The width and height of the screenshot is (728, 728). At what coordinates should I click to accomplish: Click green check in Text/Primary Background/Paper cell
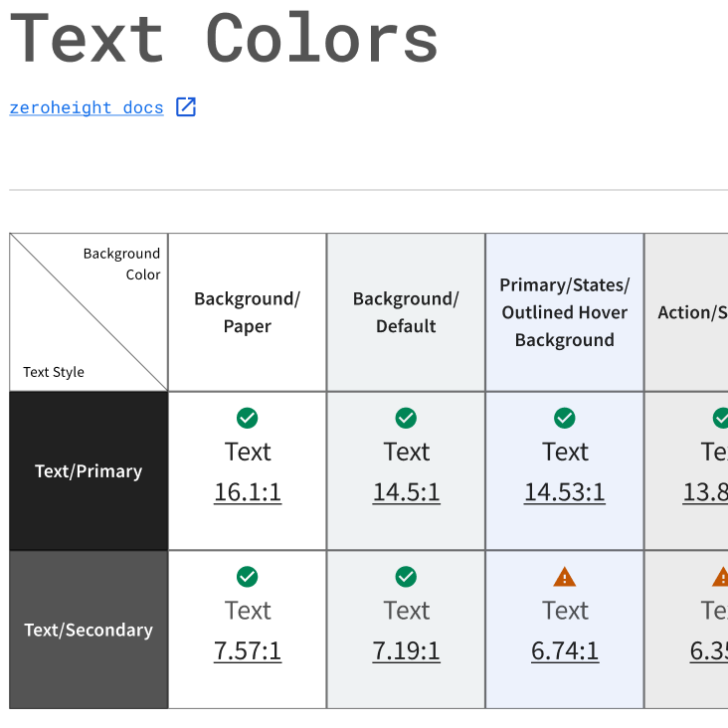247,418
